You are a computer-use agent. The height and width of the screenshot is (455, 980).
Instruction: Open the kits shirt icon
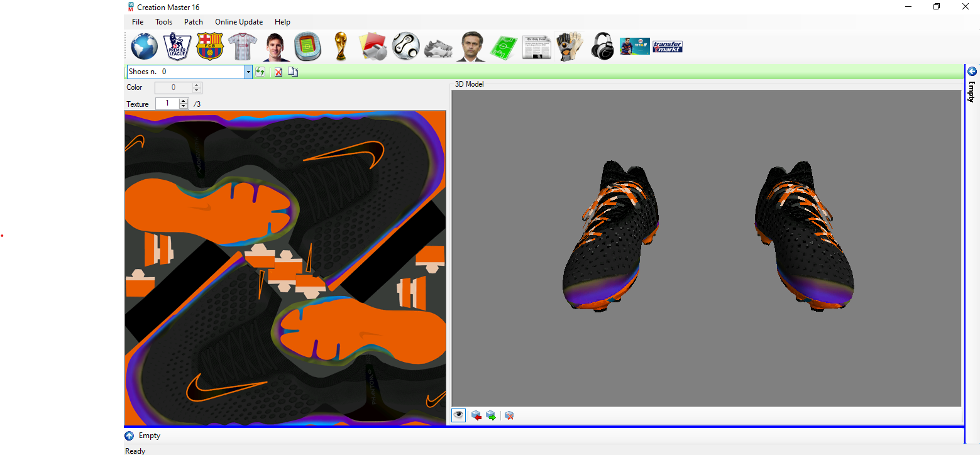243,47
